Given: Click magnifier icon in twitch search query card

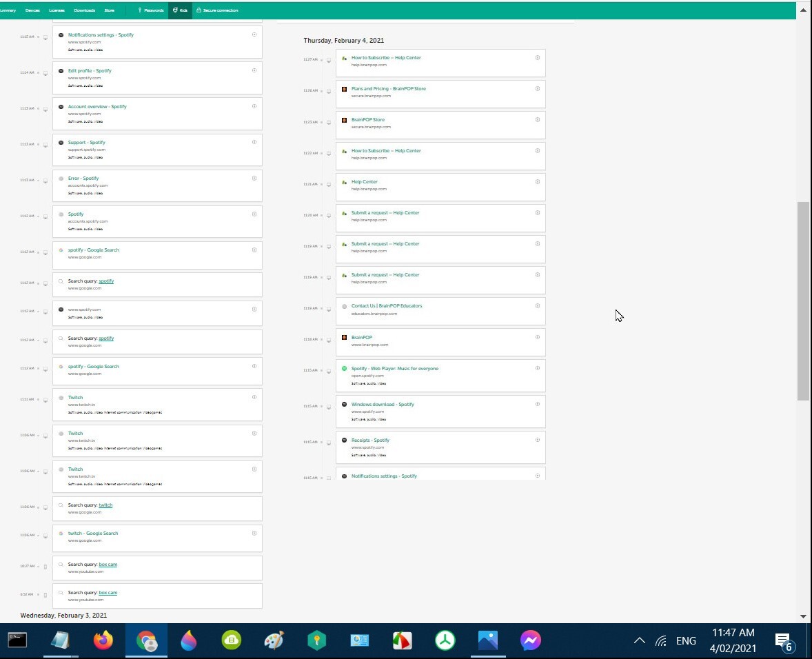Looking at the screenshot, I should coord(61,505).
